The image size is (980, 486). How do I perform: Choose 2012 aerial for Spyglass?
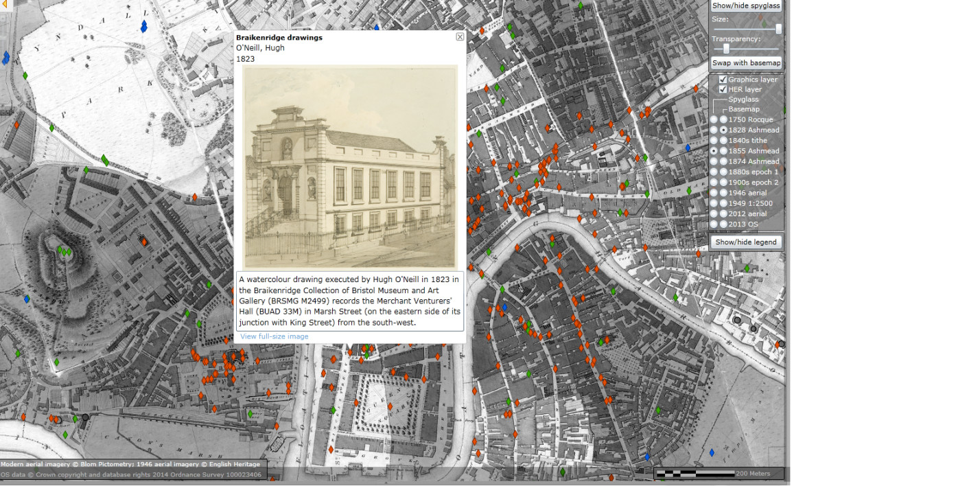(x=714, y=213)
